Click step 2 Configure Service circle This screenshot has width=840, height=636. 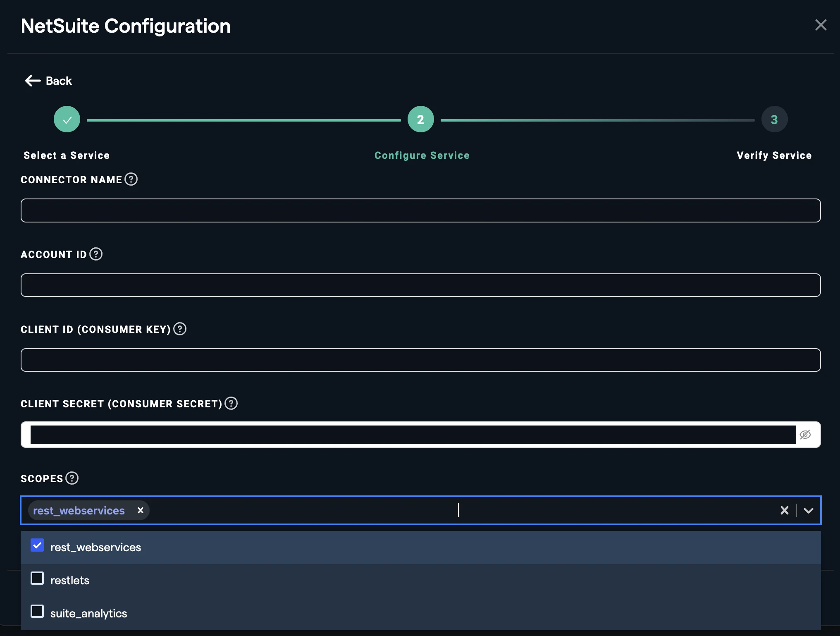(x=420, y=120)
